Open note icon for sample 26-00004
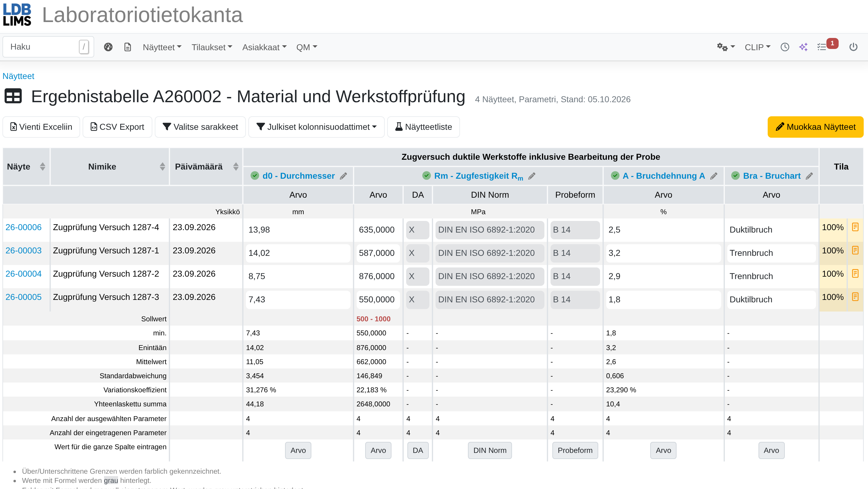Viewport: 868px width, 489px height. pyautogui.click(x=855, y=274)
